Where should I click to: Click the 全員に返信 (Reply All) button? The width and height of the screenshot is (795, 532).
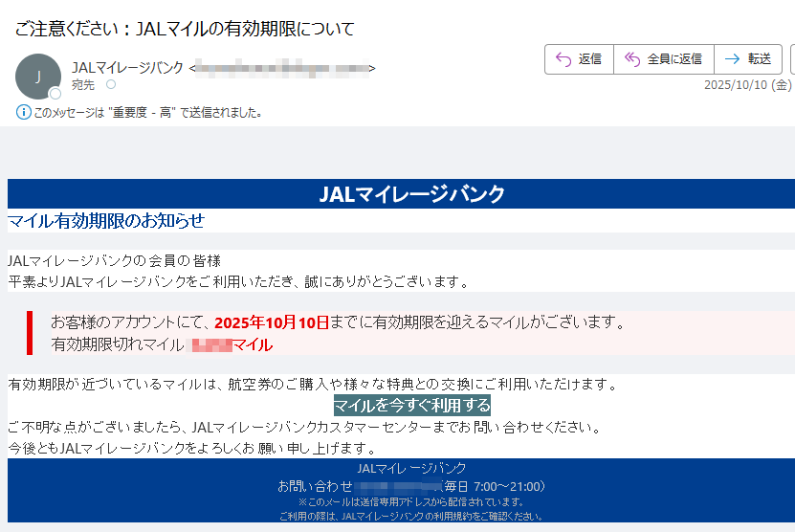click(664, 59)
